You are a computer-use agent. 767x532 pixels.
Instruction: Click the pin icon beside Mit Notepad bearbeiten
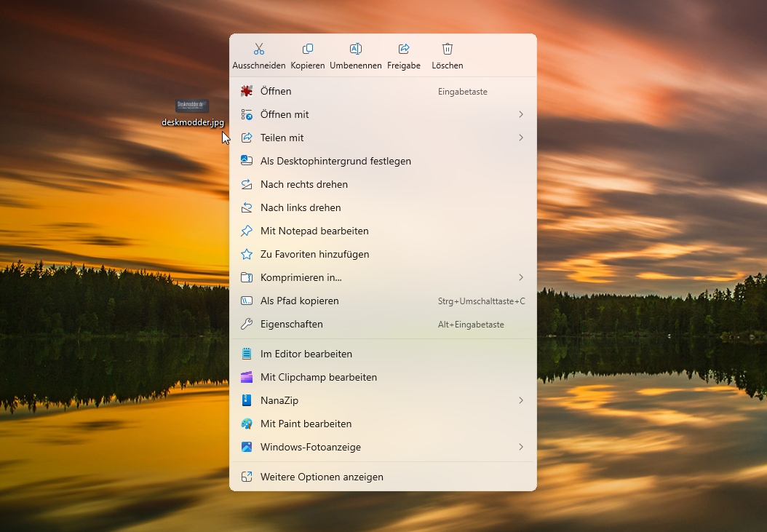click(x=247, y=231)
